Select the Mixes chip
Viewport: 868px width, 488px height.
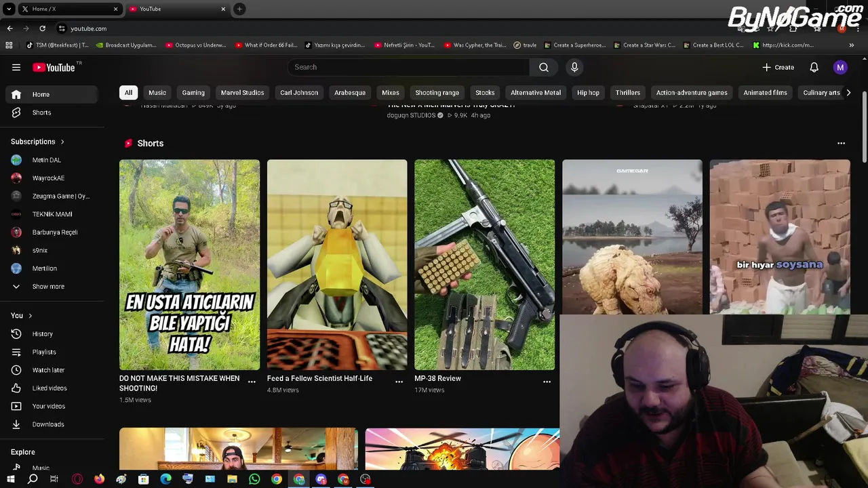(x=391, y=93)
